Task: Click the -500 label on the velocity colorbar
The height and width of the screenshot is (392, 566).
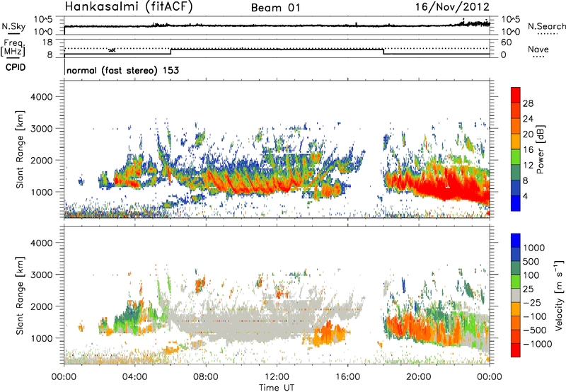Action: click(535, 330)
